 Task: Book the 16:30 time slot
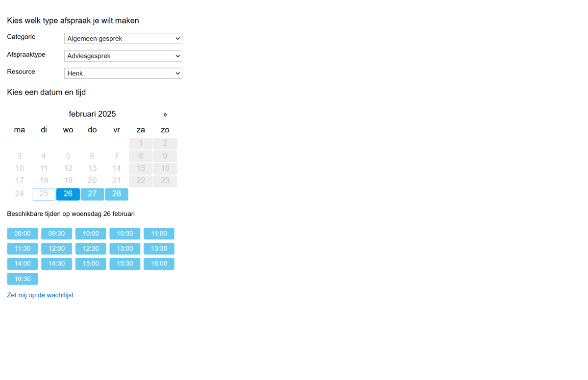point(23,279)
